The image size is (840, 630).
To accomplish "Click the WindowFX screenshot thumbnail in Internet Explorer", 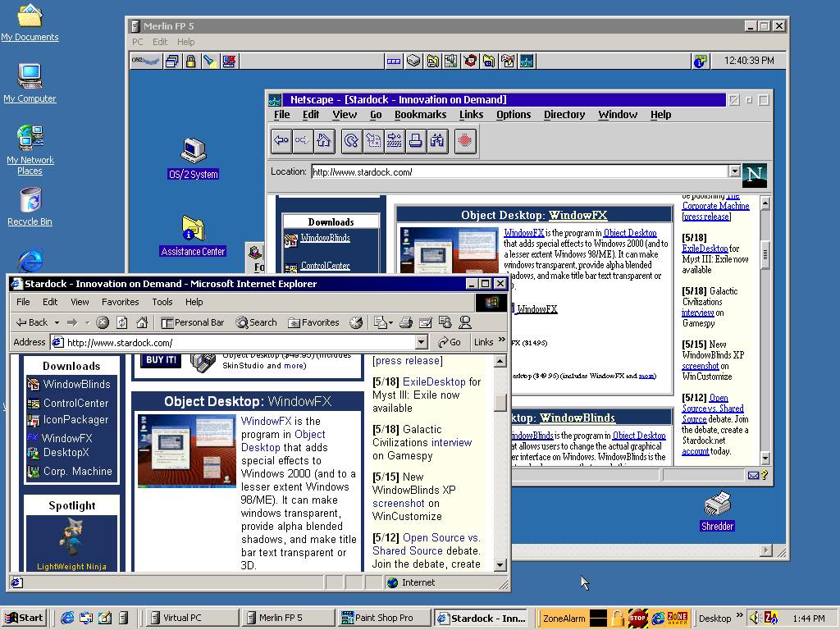I will click(186, 450).
